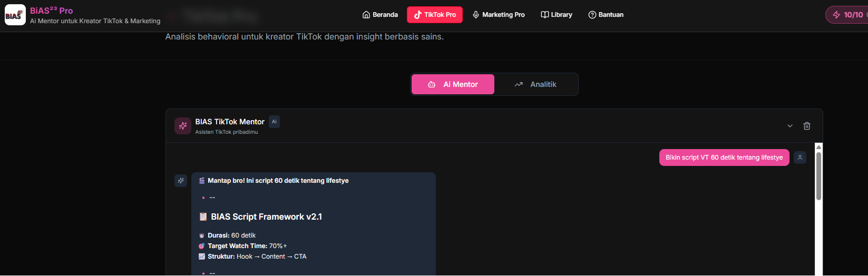Open the Marketing Pro section
Viewport: 868px width, 276px height.
pos(498,15)
